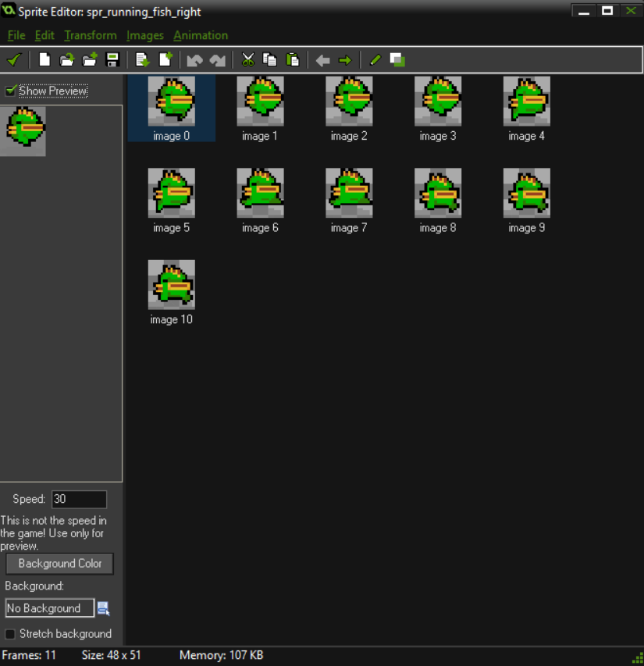This screenshot has height=666, width=644.
Task: Click the overlapping squares toolbar icon
Action: 397,60
